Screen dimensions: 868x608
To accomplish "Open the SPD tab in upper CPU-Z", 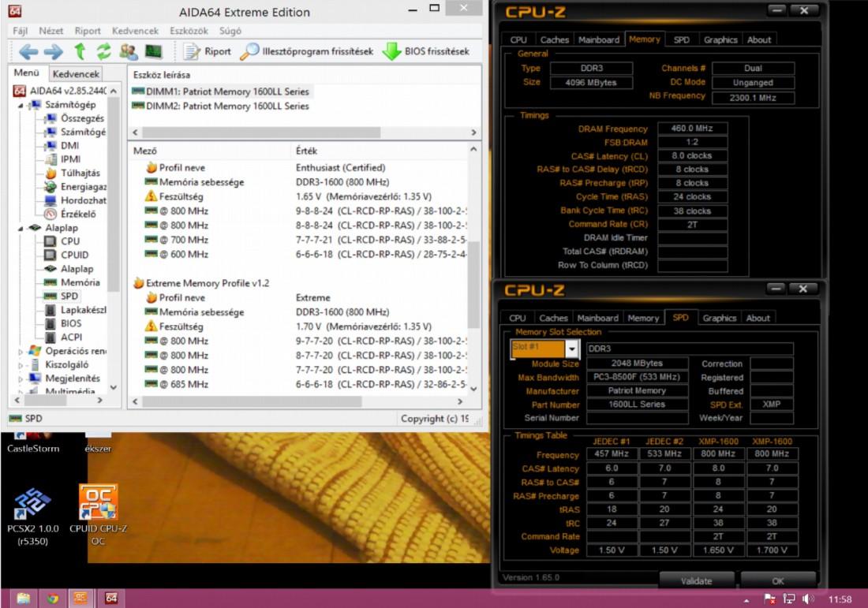I will pyautogui.click(x=682, y=40).
